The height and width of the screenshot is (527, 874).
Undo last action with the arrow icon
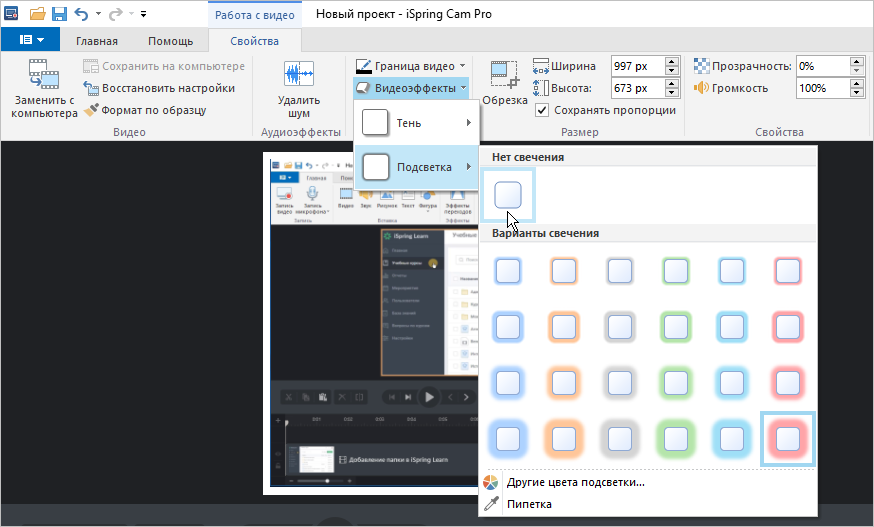click(x=81, y=14)
